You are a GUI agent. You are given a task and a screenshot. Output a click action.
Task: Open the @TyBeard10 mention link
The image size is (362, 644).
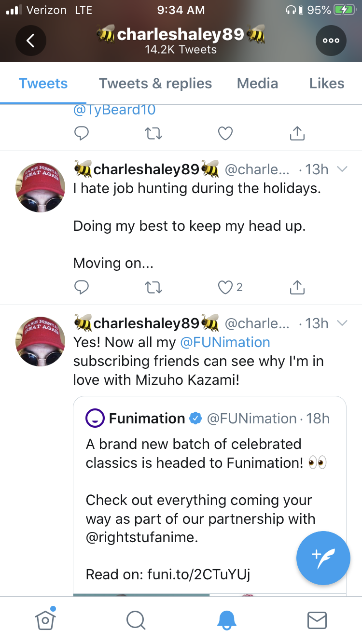114,110
